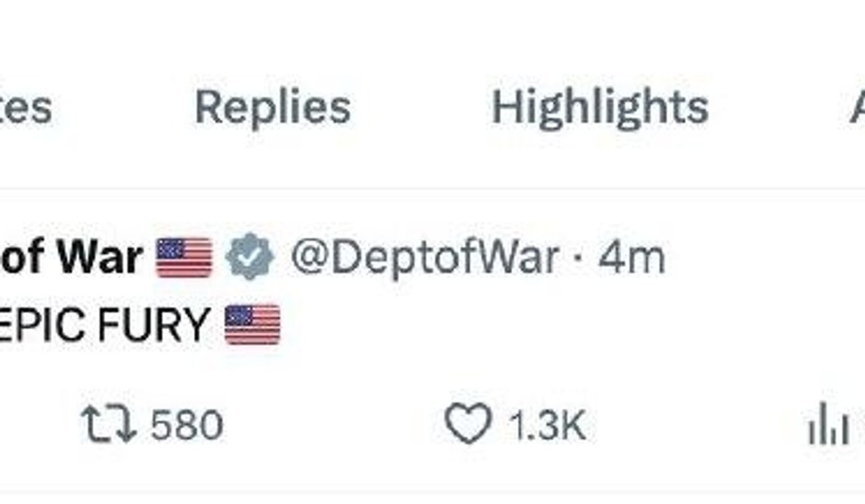The width and height of the screenshot is (865, 504).
Task: Open the post via its 4m timestamp
Action: (x=631, y=258)
